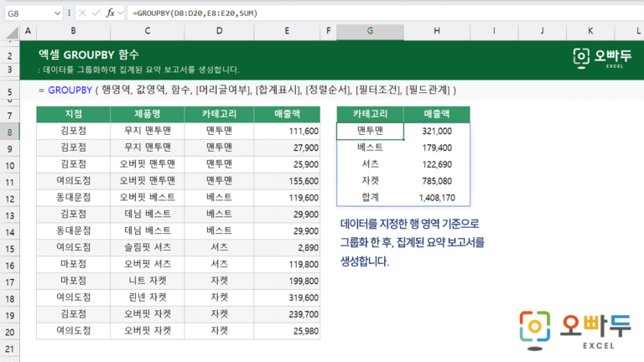Select column J header

click(543, 31)
